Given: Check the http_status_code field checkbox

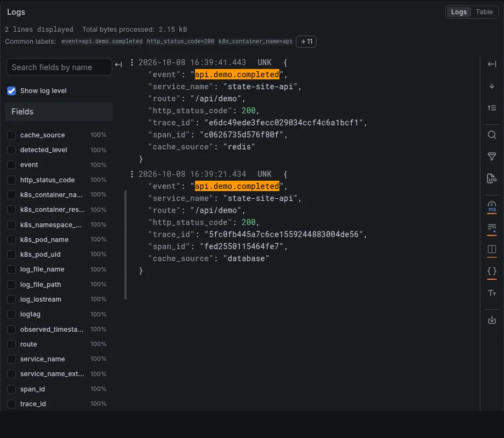Looking at the screenshot, I should click(12, 180).
